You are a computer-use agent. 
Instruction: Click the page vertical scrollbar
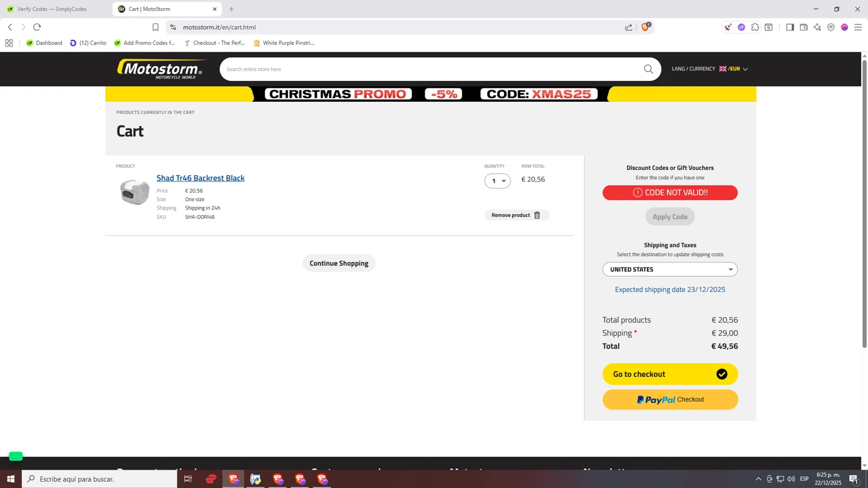tap(865, 202)
